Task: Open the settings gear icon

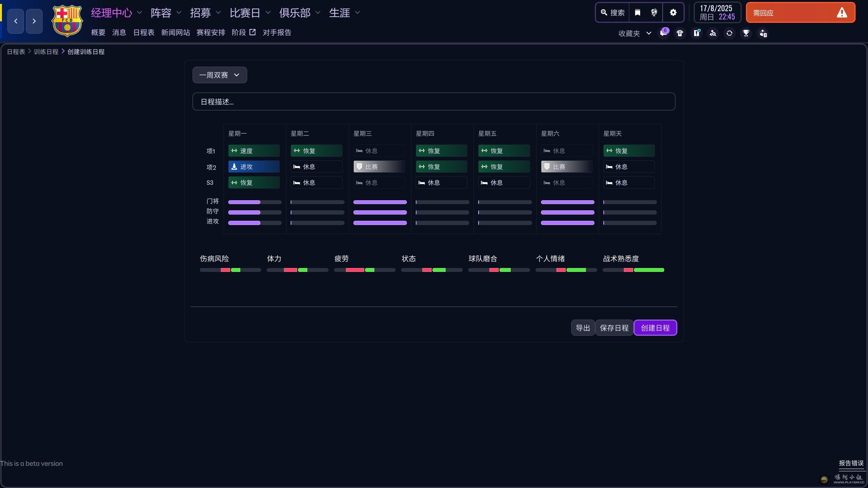Action: click(673, 13)
